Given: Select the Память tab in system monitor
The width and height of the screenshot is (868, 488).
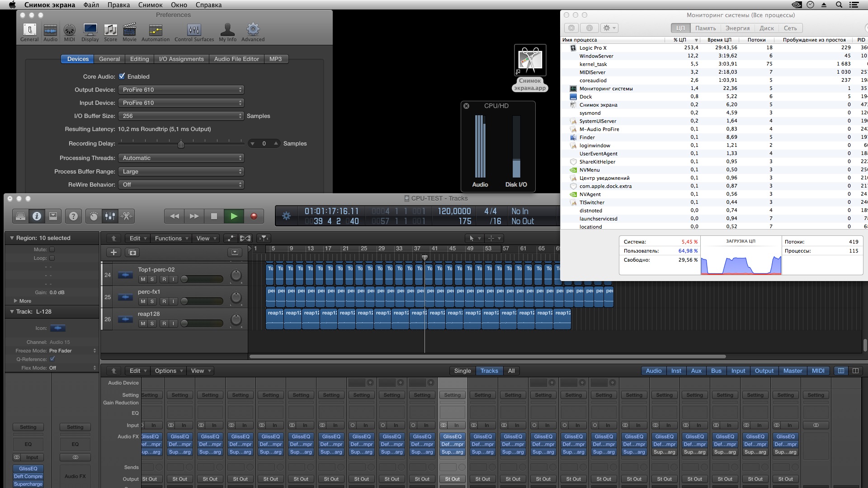Looking at the screenshot, I should (x=705, y=28).
